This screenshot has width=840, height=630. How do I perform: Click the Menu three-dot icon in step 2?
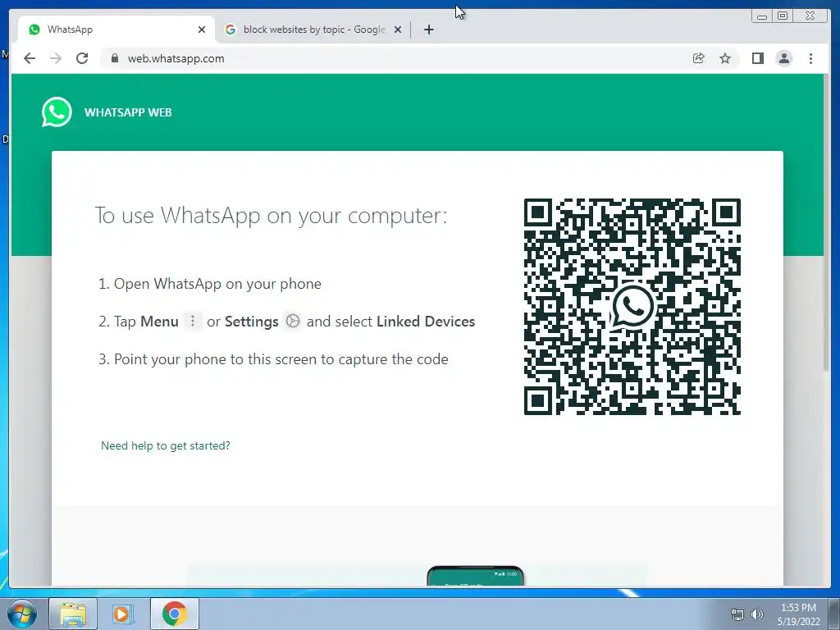point(193,321)
